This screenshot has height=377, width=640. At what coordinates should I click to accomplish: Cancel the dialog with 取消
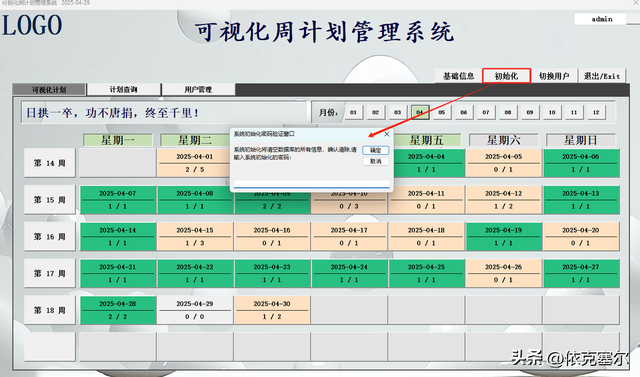(x=376, y=161)
